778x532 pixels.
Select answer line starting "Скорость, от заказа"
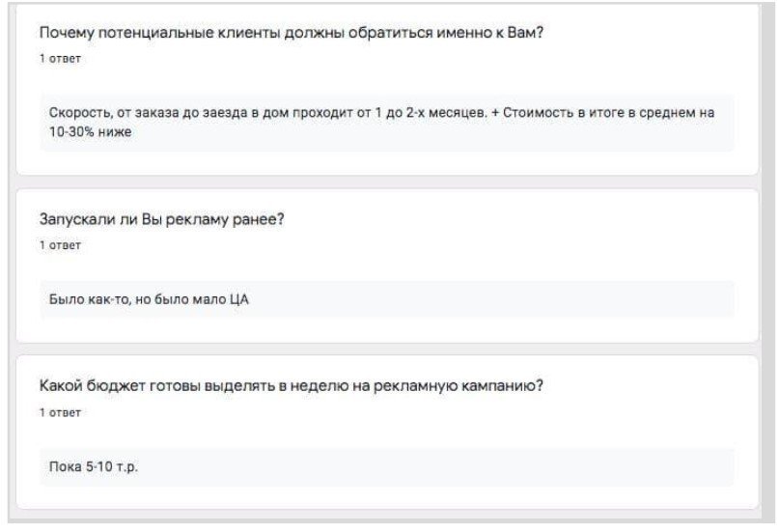tap(381, 113)
